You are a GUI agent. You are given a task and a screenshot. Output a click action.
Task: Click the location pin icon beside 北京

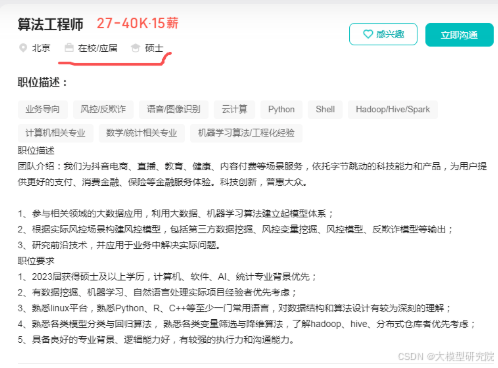tap(23, 48)
